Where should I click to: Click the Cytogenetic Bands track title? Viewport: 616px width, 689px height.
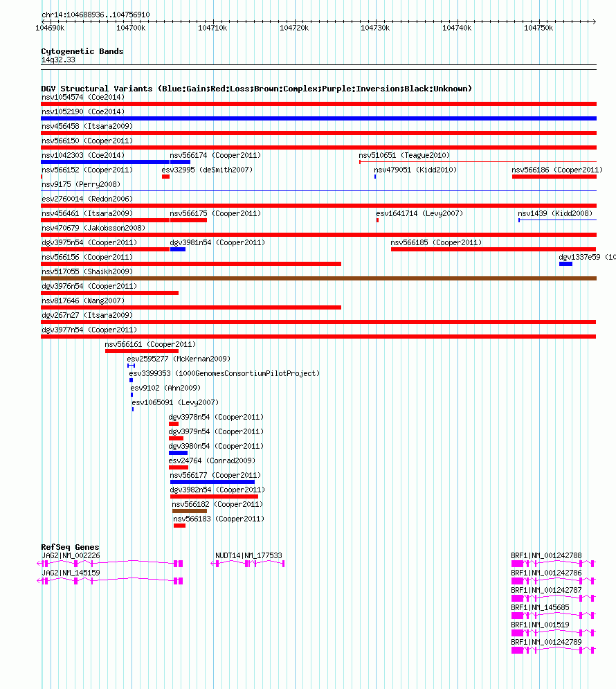(82, 51)
